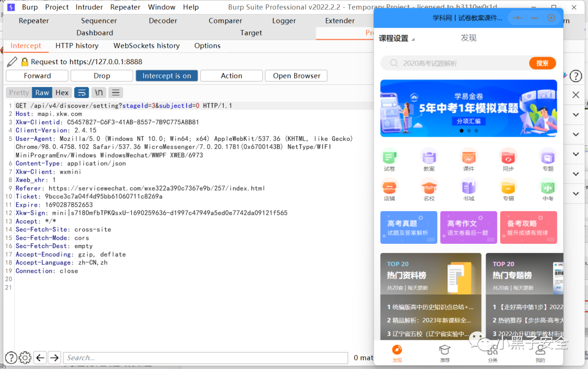Open the Decoder tab

(x=163, y=21)
